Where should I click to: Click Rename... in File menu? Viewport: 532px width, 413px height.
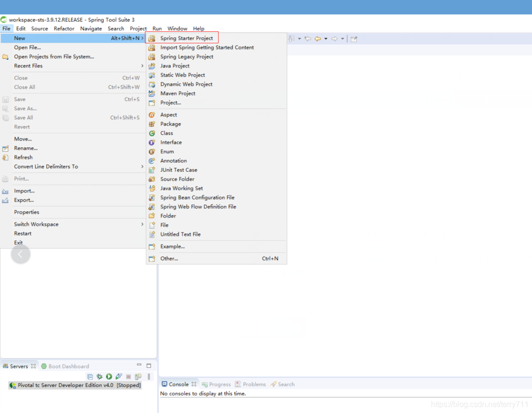point(26,148)
